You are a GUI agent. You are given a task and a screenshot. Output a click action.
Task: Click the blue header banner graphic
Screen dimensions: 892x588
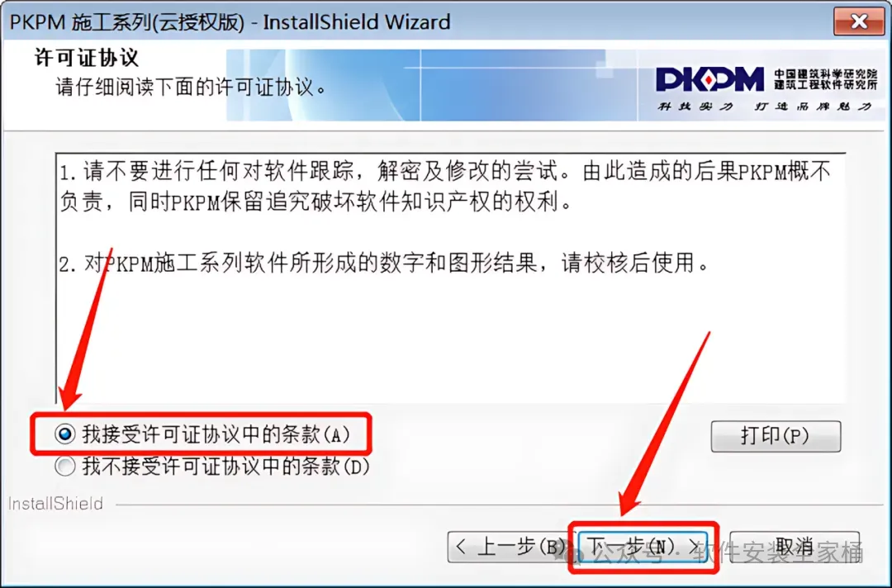tap(432, 85)
